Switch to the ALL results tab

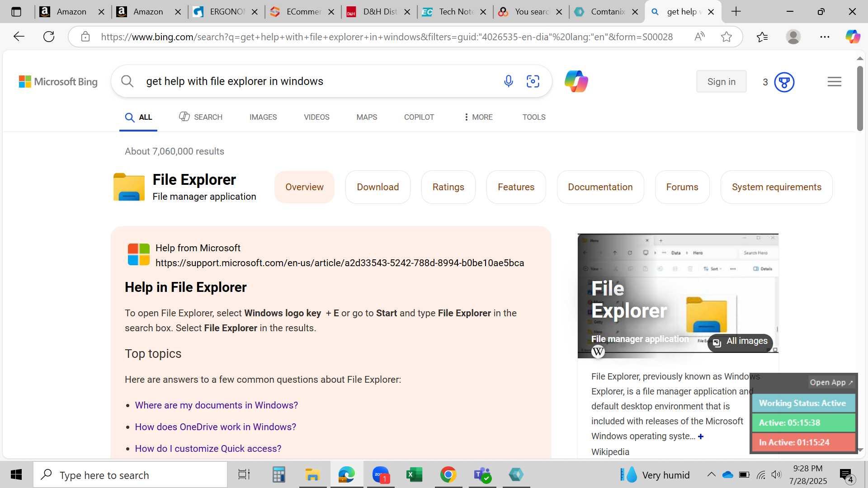pyautogui.click(x=138, y=117)
